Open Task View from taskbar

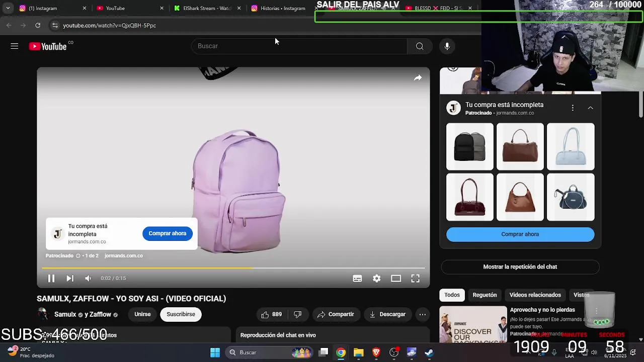(x=324, y=352)
